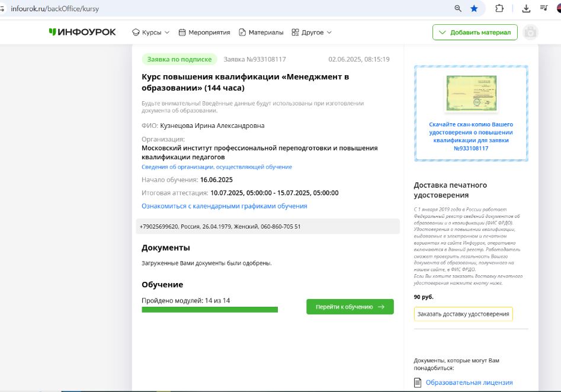Screen dimensions: 561x392
Task: Click the Добавить материал button
Action: tap(475, 33)
